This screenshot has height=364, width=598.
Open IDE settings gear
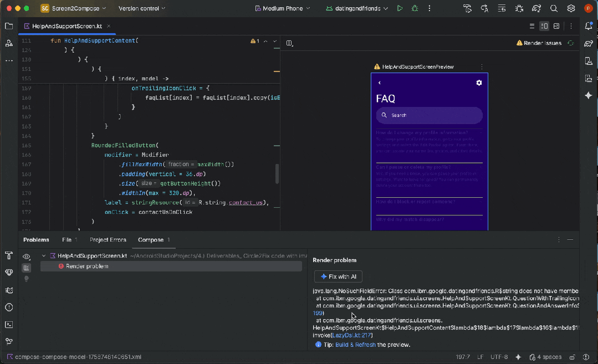click(x=571, y=8)
